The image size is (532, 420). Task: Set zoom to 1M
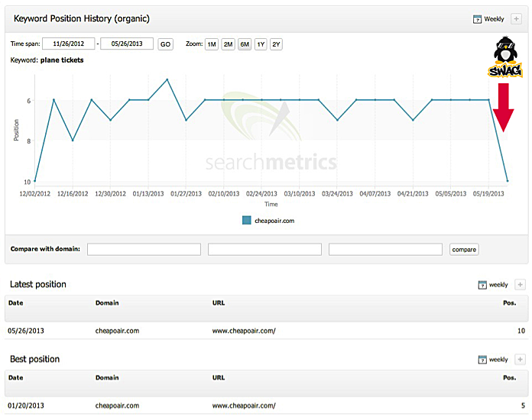(212, 44)
